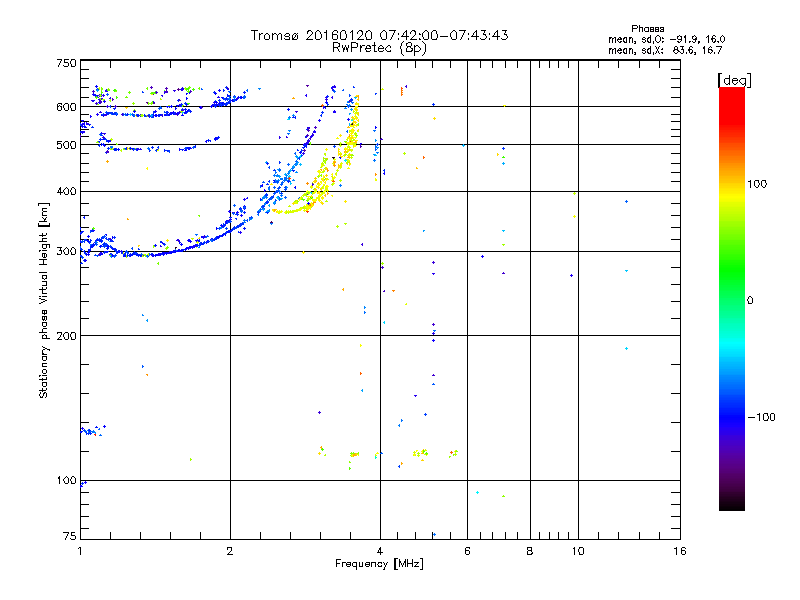Click x-axis tick label '16'
The image size is (800, 600).
pos(680,551)
